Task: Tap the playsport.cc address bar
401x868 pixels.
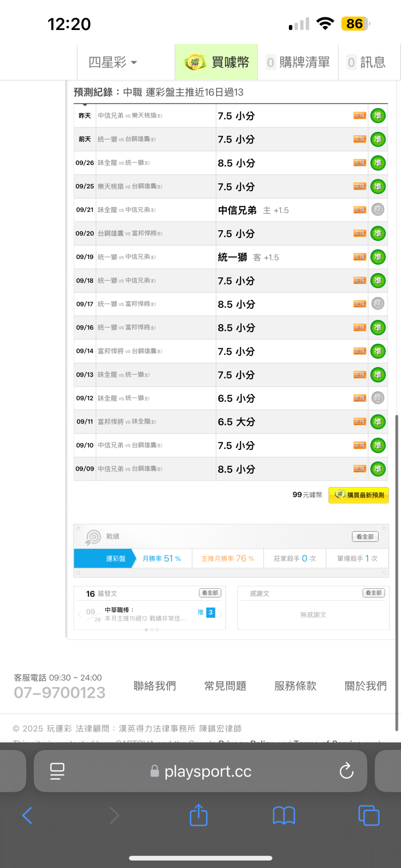Action: [x=200, y=771]
